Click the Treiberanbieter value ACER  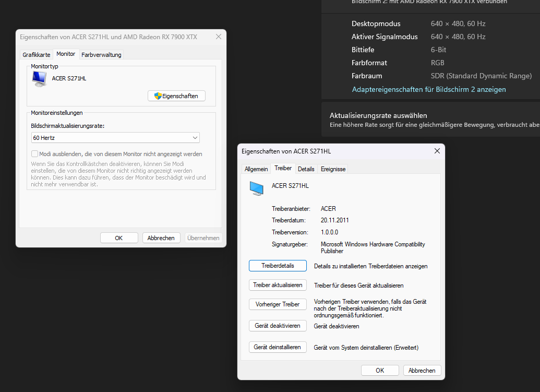click(x=328, y=209)
